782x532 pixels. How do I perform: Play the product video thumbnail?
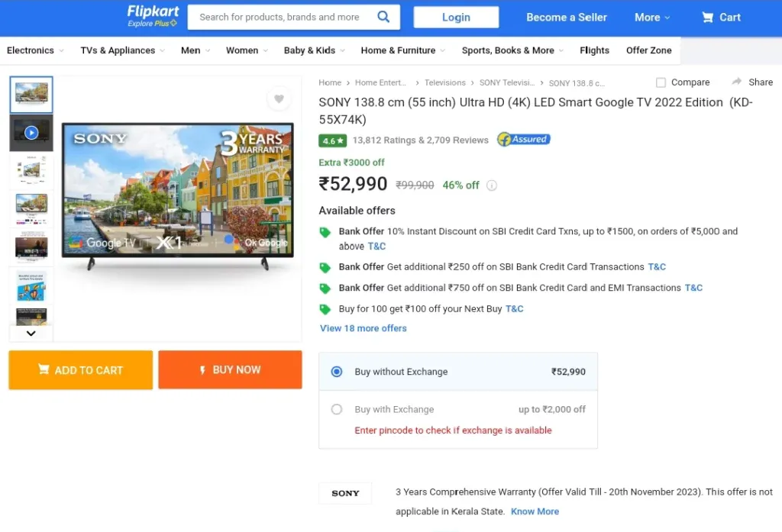point(31,133)
